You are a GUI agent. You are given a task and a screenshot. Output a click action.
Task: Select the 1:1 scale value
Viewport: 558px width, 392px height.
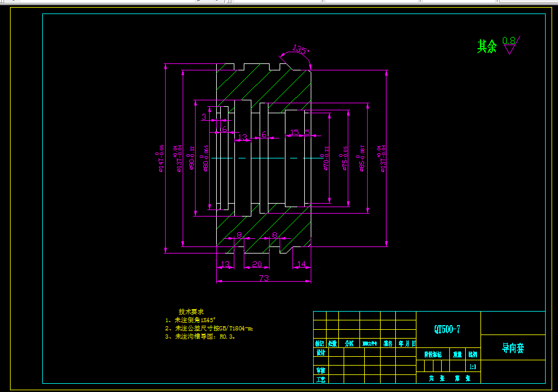click(x=473, y=367)
